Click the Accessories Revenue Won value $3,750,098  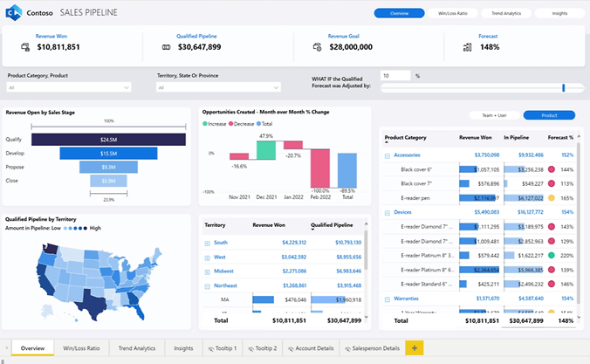pyautogui.click(x=486, y=155)
